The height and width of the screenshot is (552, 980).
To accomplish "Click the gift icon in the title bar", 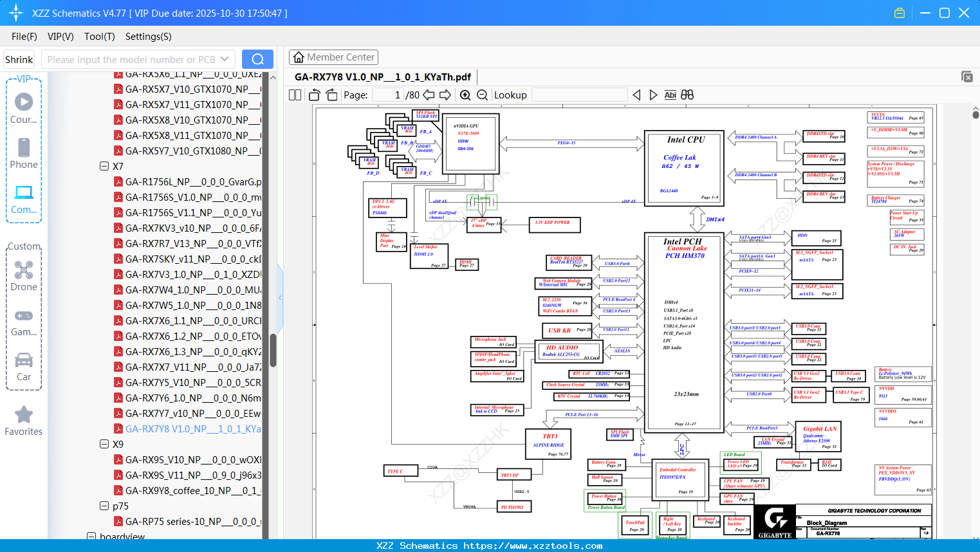I will tap(900, 13).
